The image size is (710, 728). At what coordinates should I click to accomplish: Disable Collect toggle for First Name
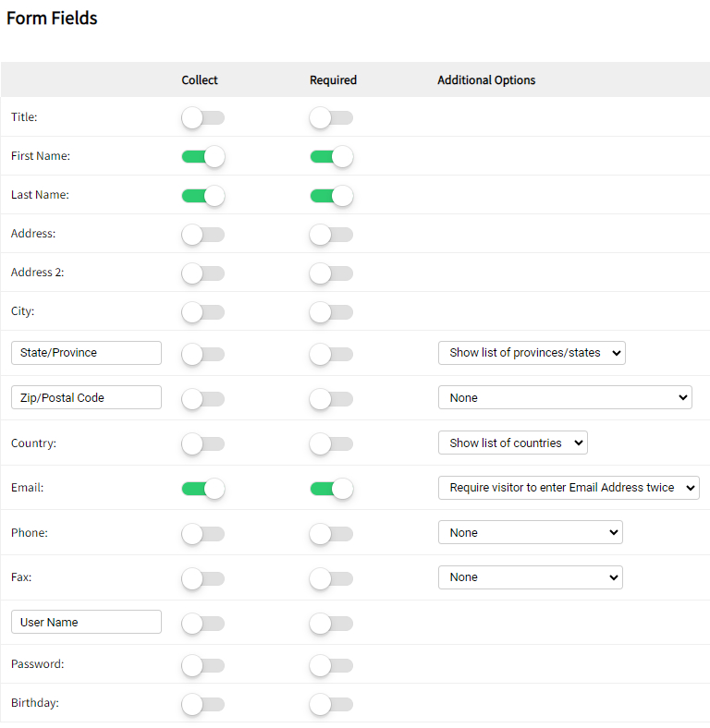[x=203, y=156]
